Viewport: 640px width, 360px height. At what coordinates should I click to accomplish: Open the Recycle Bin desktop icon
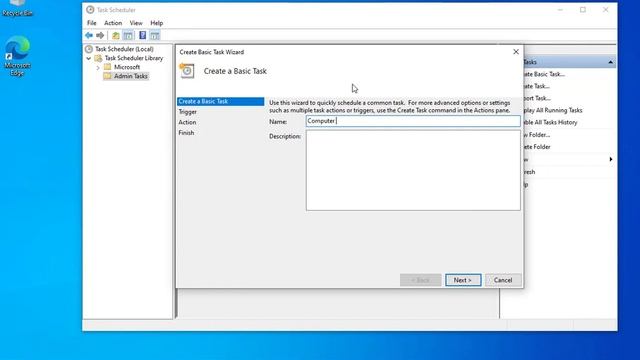[x=17, y=8]
